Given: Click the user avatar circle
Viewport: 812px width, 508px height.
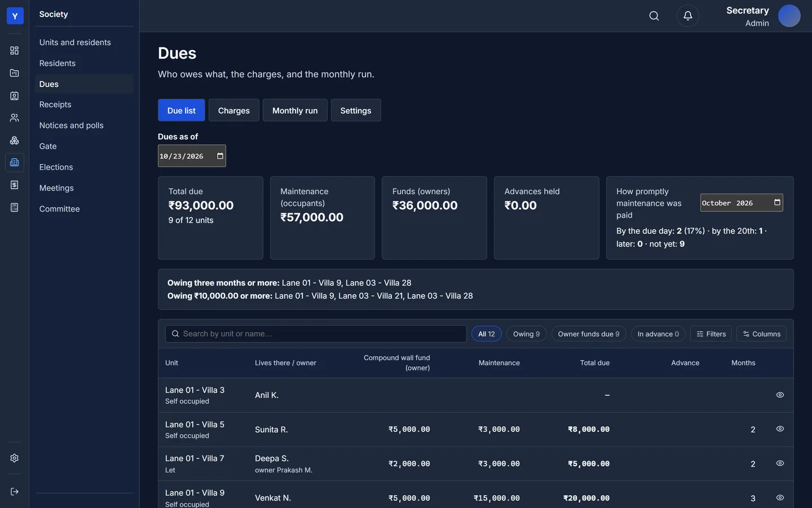Looking at the screenshot, I should pyautogui.click(x=789, y=16).
